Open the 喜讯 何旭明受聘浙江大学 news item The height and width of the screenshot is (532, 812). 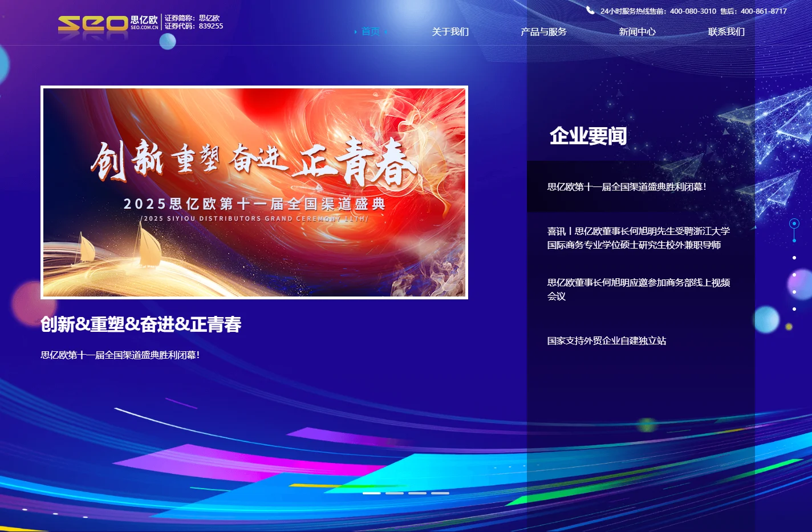638,238
